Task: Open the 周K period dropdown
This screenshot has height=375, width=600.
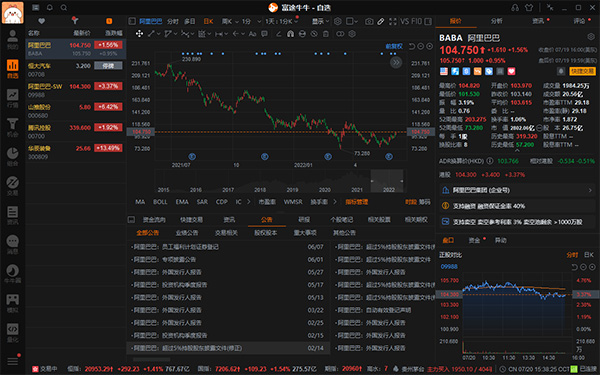Action: tap(230, 21)
